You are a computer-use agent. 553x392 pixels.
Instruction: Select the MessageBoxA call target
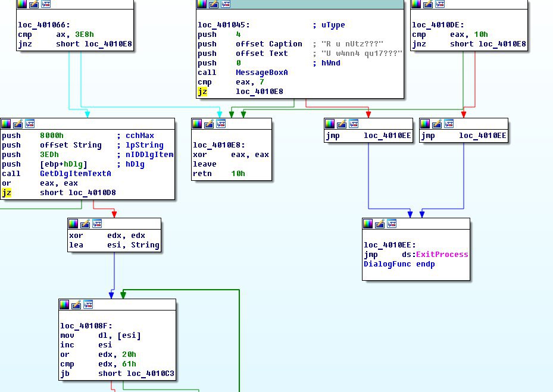click(x=262, y=73)
